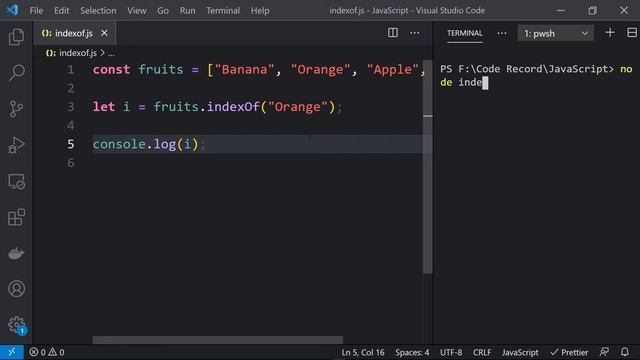The height and width of the screenshot is (360, 640).
Task: Click the remote window indicator icon
Action: (11, 352)
